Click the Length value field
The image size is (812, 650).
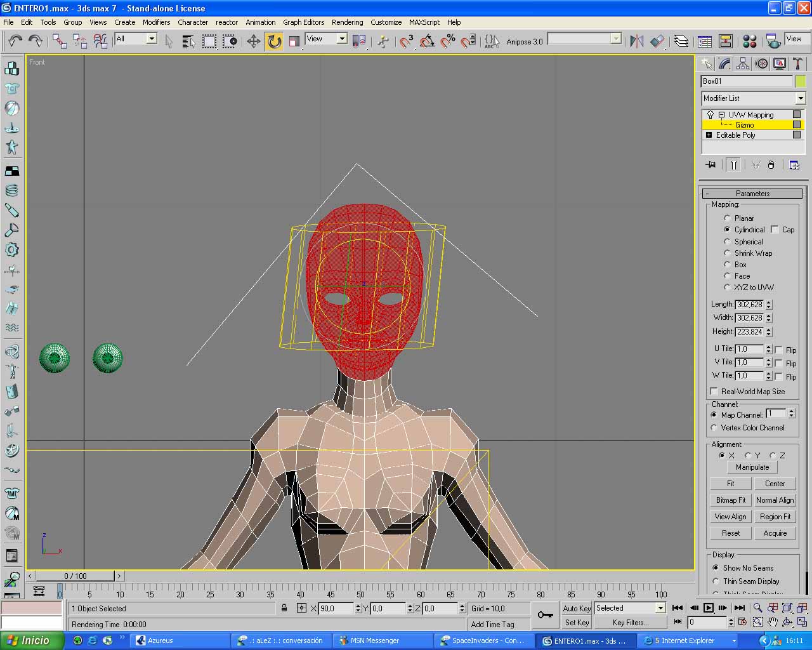click(750, 305)
